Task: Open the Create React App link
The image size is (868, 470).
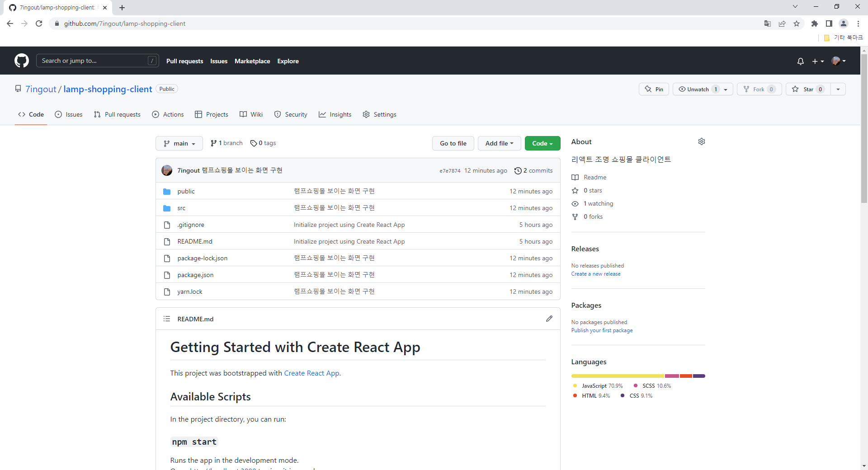Action: tap(311, 373)
